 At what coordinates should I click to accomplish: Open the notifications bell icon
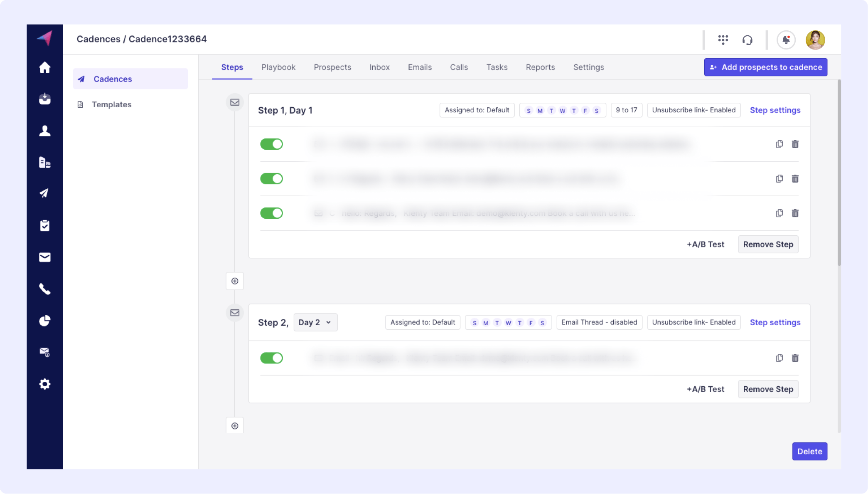point(786,40)
